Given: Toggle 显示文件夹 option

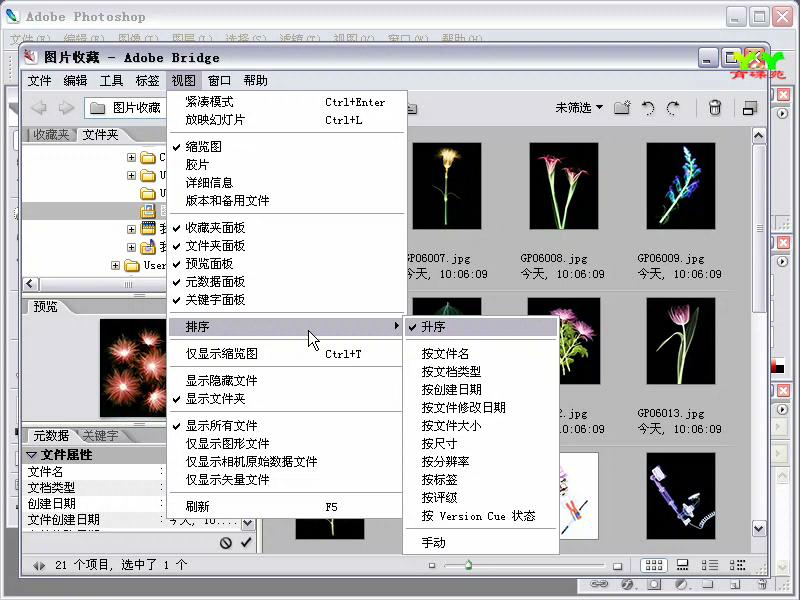Looking at the screenshot, I should coord(288,398).
